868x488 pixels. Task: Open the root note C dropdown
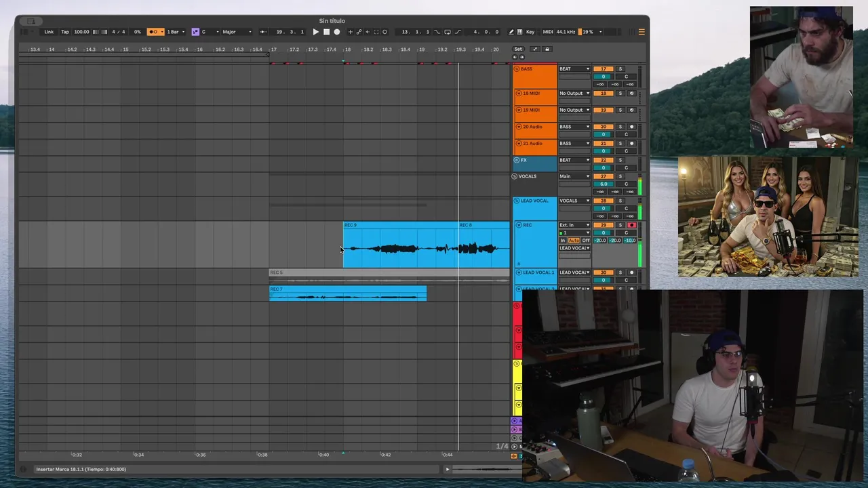tap(210, 32)
